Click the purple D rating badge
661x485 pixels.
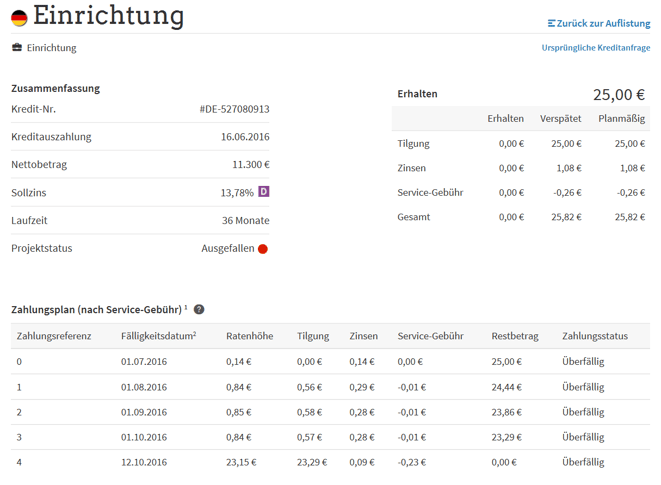pos(264,191)
